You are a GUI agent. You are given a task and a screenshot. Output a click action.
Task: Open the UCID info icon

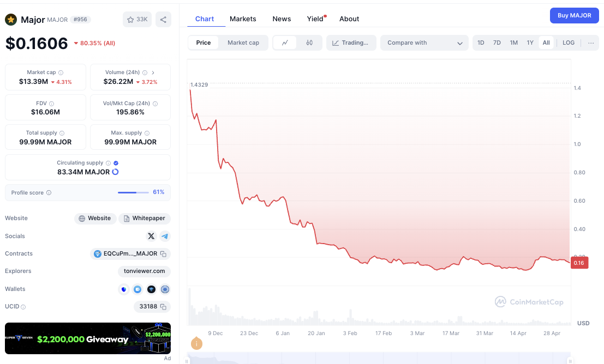tap(23, 307)
